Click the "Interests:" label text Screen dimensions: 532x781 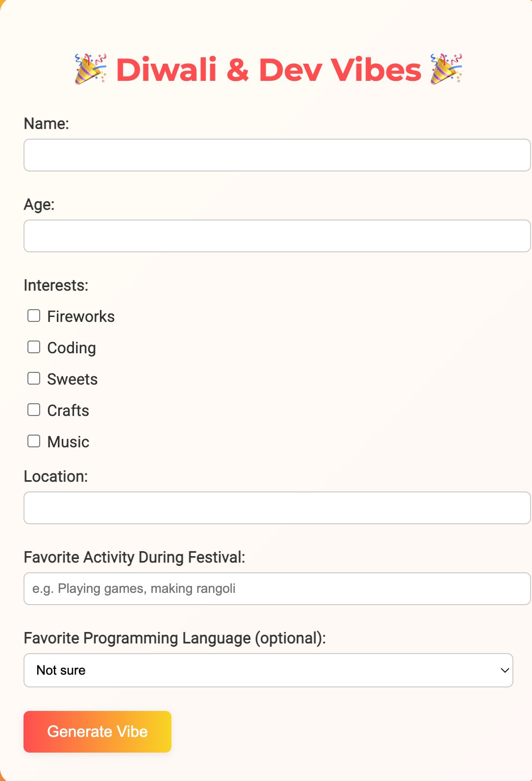(x=56, y=286)
